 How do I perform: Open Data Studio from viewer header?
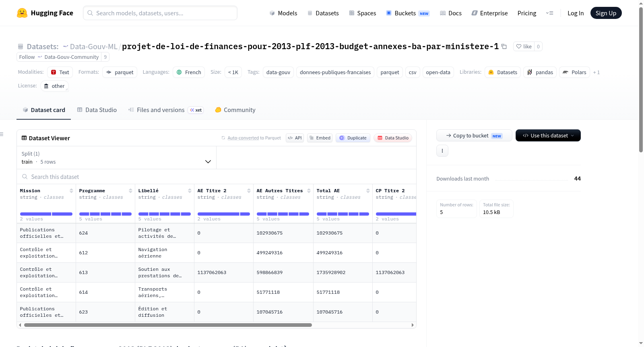pos(393,138)
